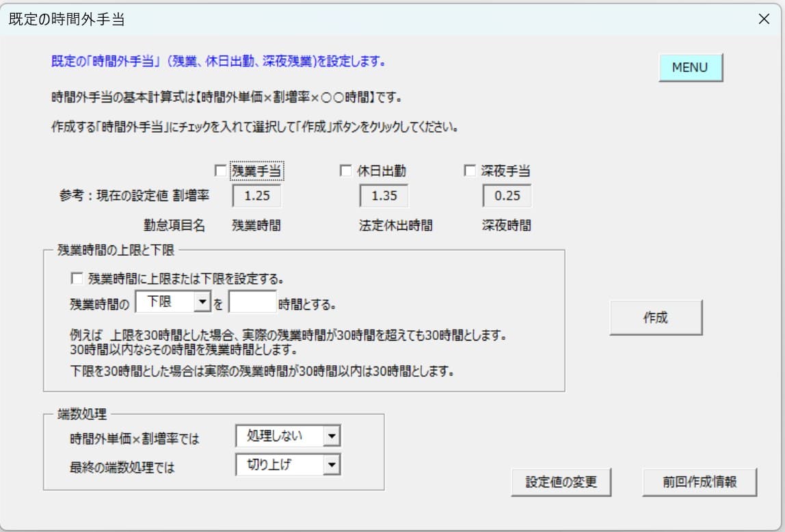Close the 既定の時間外手当 dialog
The height and width of the screenshot is (532, 785).
pyautogui.click(x=764, y=19)
